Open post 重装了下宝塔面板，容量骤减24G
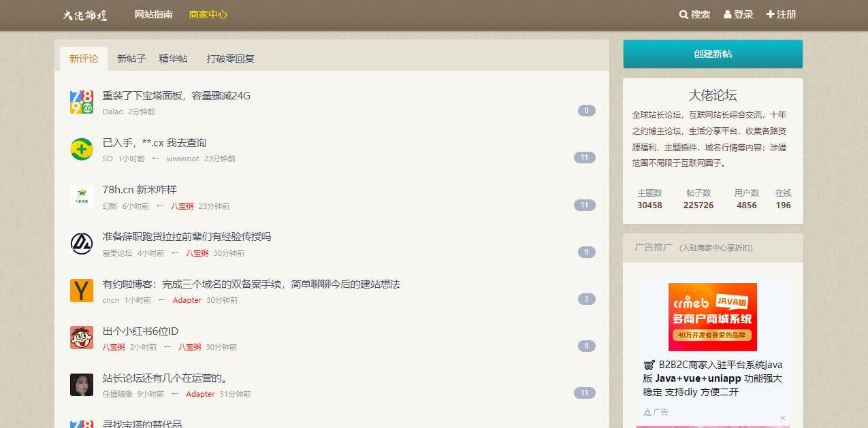The image size is (868, 428). [176, 96]
